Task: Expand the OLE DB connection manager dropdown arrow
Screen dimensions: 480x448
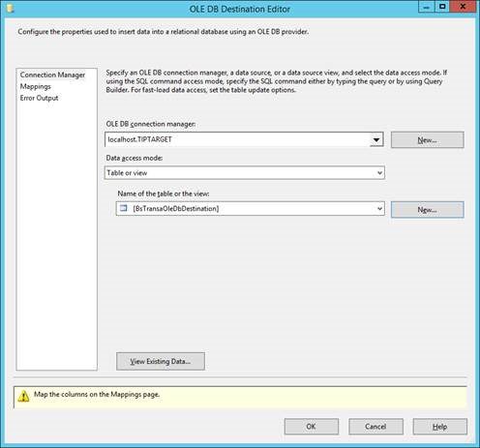Action: (376, 139)
